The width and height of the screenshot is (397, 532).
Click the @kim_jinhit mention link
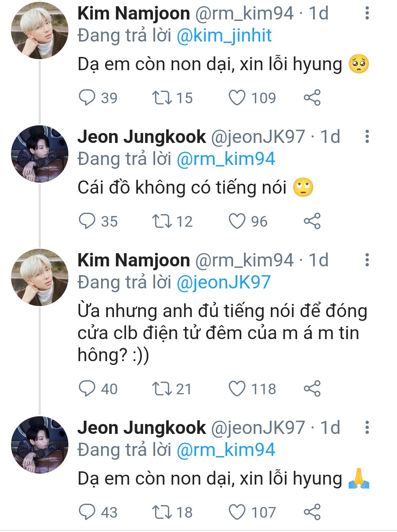(224, 36)
